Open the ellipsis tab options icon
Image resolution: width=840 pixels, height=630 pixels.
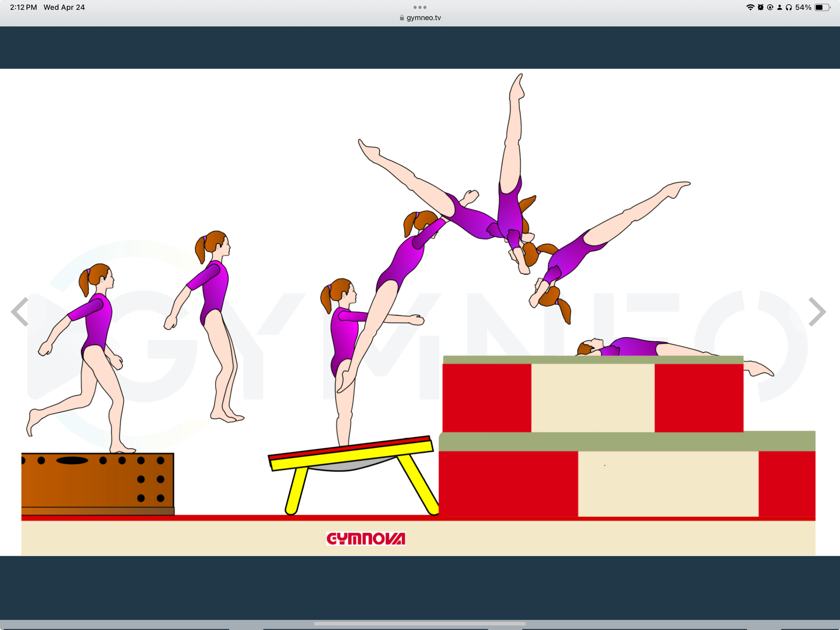click(x=420, y=7)
